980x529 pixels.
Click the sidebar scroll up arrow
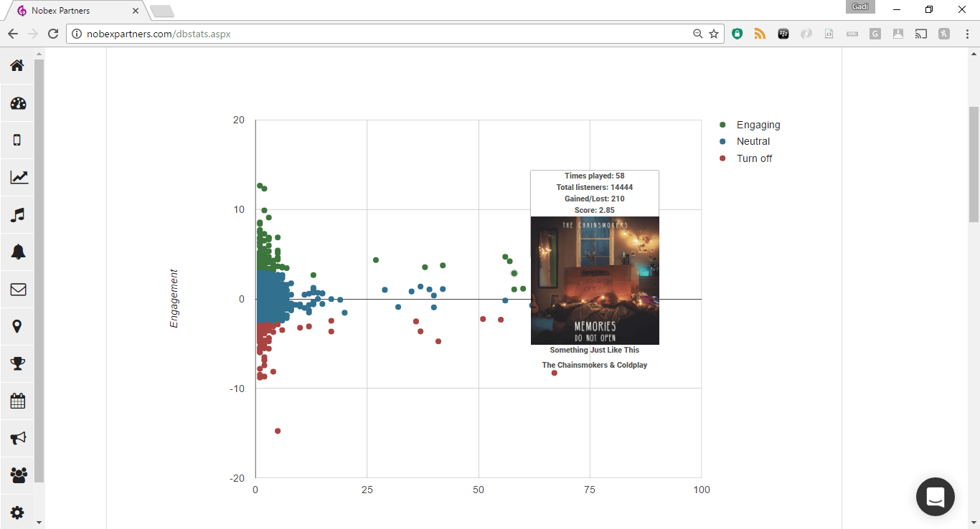tap(39, 54)
